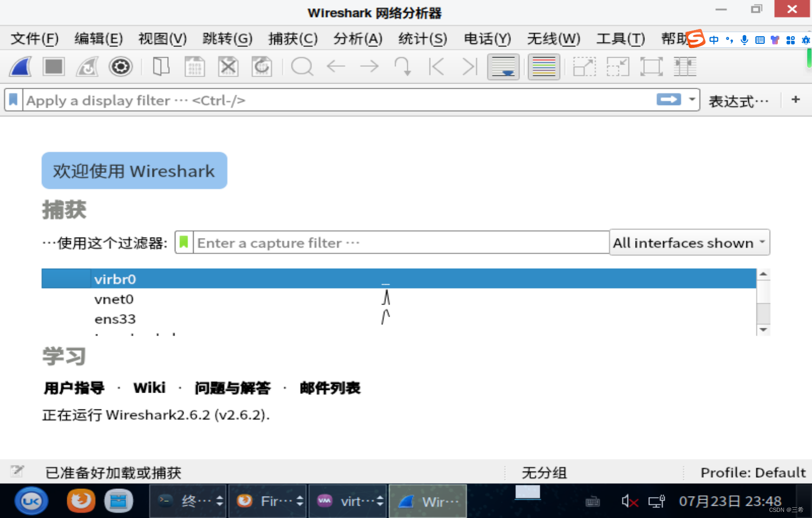This screenshot has width=812, height=518.
Task: Click the expert info status icon
Action: [17, 471]
